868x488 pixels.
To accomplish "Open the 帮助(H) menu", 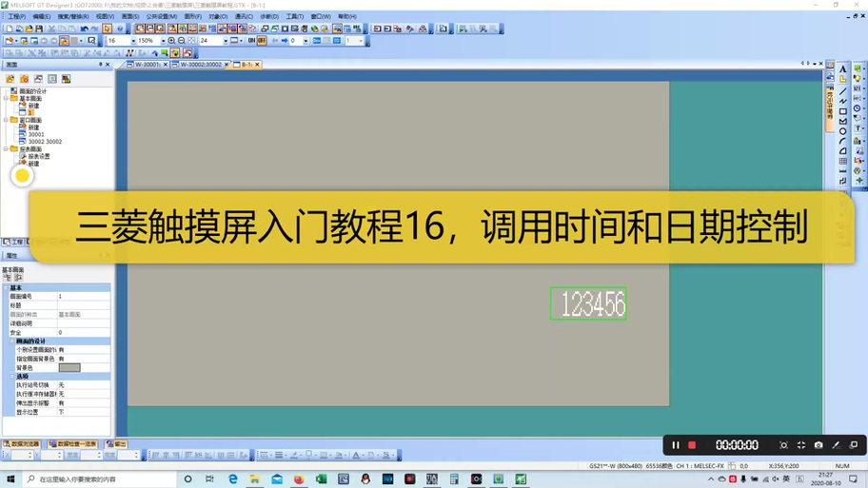I will pyautogui.click(x=347, y=16).
